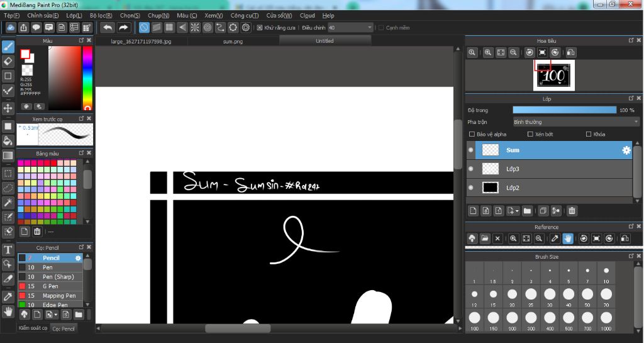Select the Lasso tool

pyautogui.click(x=8, y=188)
